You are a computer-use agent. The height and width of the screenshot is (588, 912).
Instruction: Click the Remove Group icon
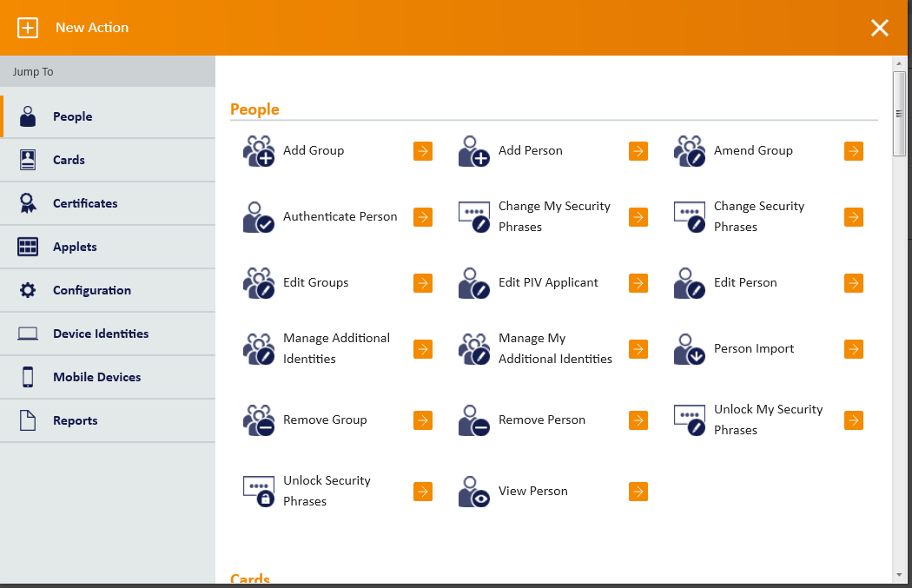[x=258, y=420]
